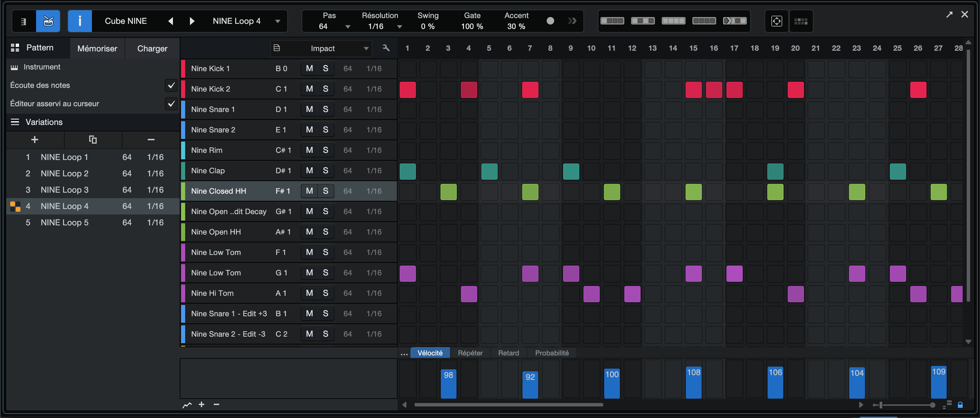The height and width of the screenshot is (418, 980).
Task: Open the Résolution dropdown
Action: pos(400,27)
